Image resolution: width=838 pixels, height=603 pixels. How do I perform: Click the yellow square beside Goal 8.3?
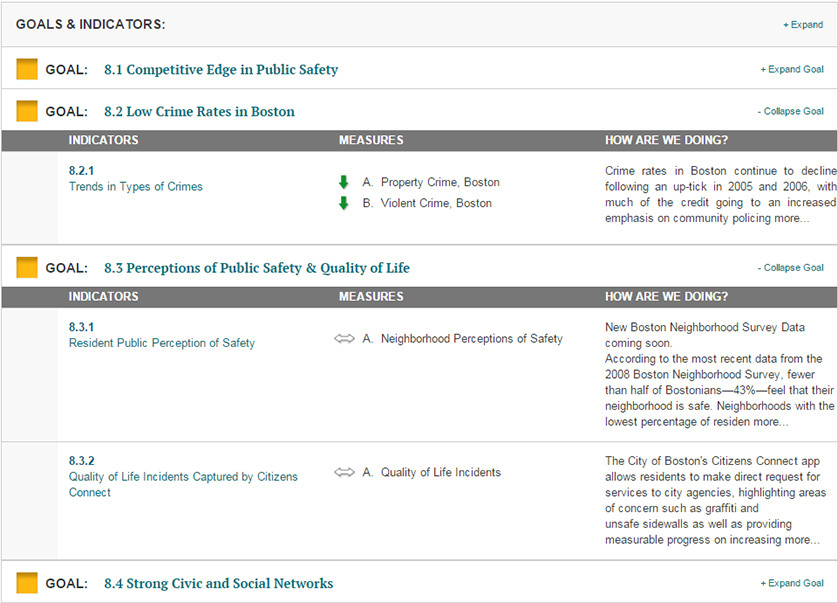pos(27,268)
